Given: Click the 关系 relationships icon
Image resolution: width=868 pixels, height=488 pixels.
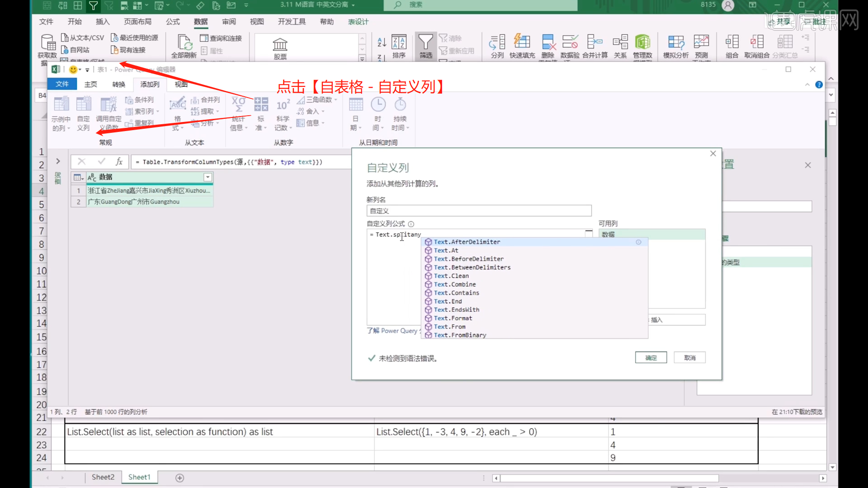Looking at the screenshot, I should click(620, 42).
